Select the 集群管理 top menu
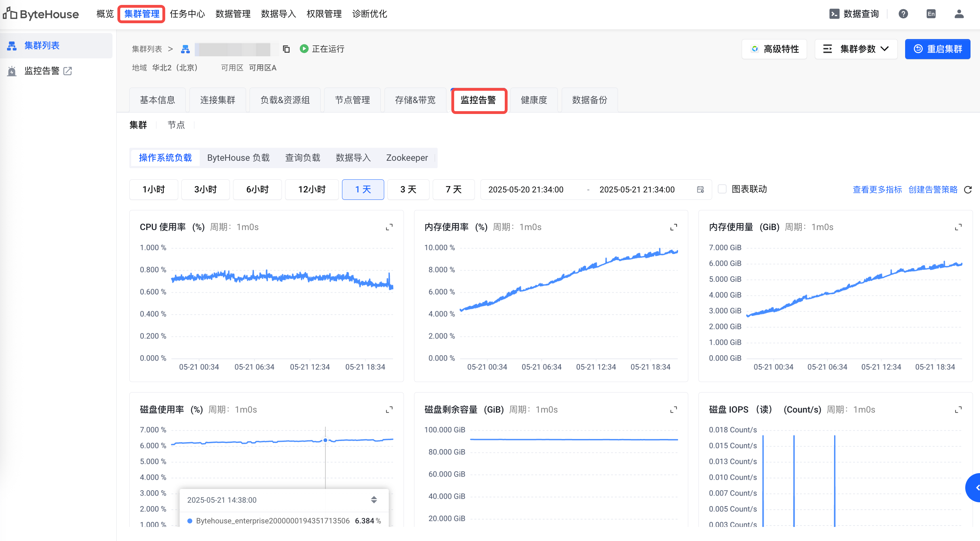980x541 pixels. tap(142, 14)
